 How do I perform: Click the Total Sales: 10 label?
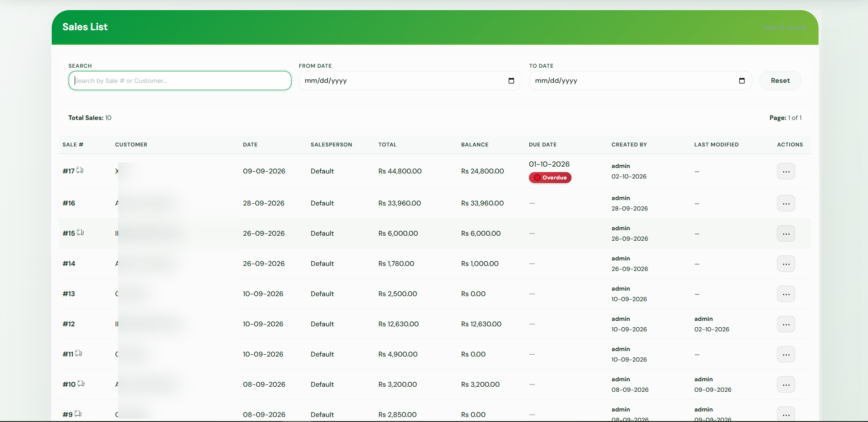pos(90,118)
